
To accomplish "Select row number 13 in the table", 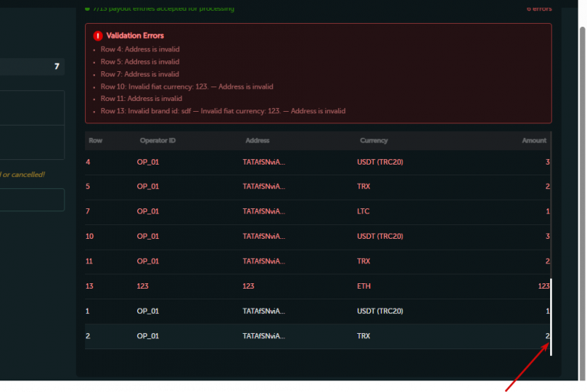I will (90, 286).
